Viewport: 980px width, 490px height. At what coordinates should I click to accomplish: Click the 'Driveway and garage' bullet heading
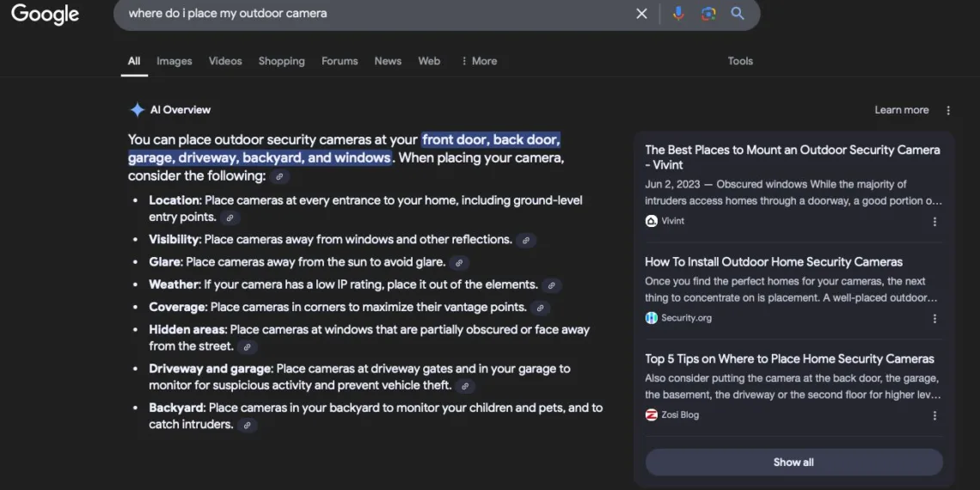(210, 369)
